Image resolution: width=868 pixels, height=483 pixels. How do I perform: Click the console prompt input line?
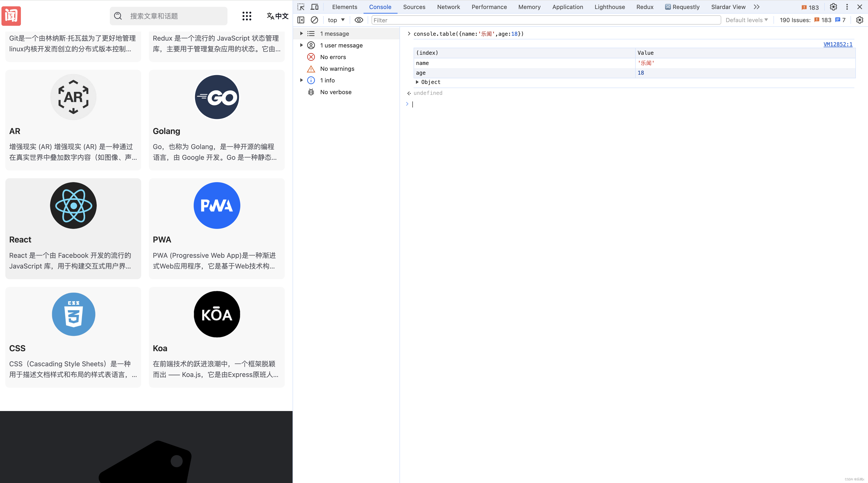coord(634,104)
